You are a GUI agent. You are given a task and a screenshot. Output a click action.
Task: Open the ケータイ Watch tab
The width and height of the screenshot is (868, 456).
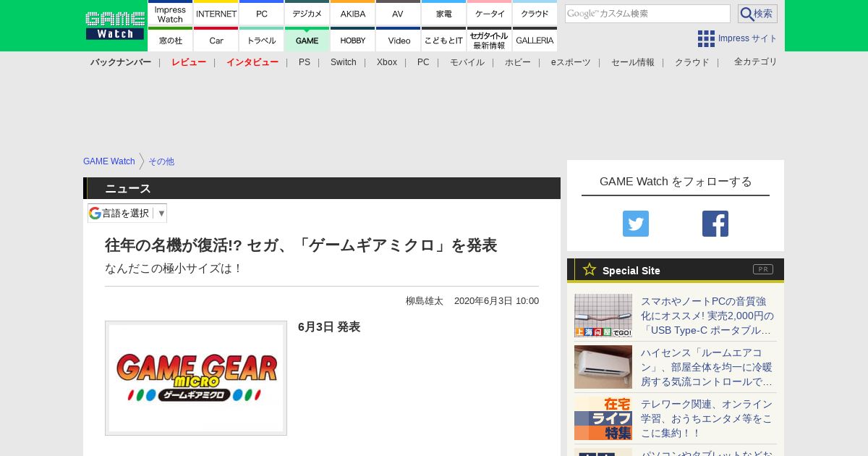(x=489, y=13)
